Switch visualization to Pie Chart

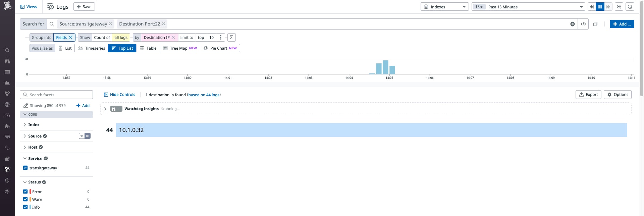(x=220, y=48)
